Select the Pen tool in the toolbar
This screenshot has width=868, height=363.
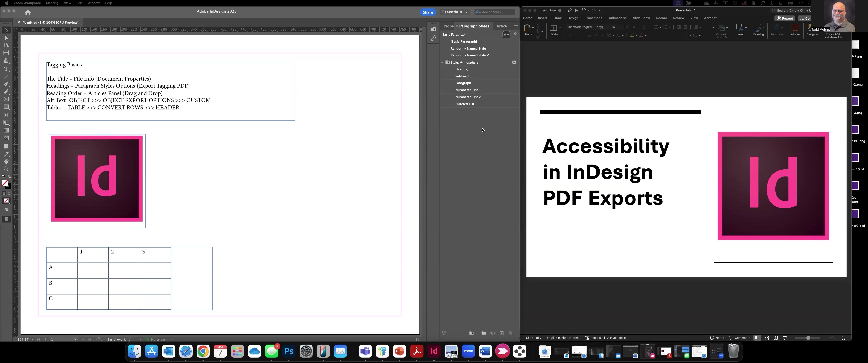[6, 84]
